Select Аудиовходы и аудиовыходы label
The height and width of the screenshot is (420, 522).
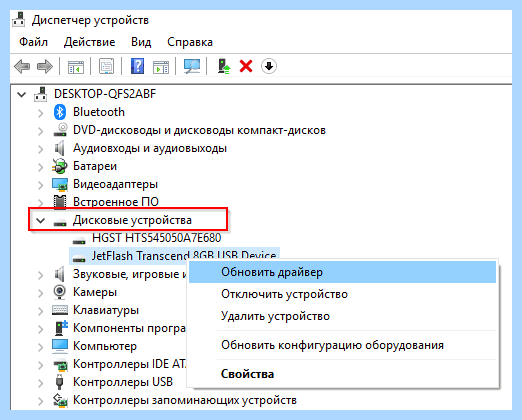point(150,148)
